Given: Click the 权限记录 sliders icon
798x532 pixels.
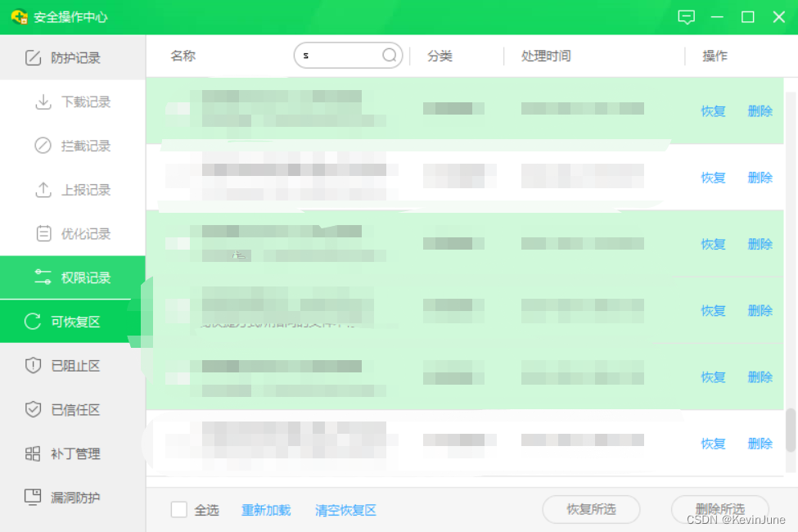Looking at the screenshot, I should 43,277.
